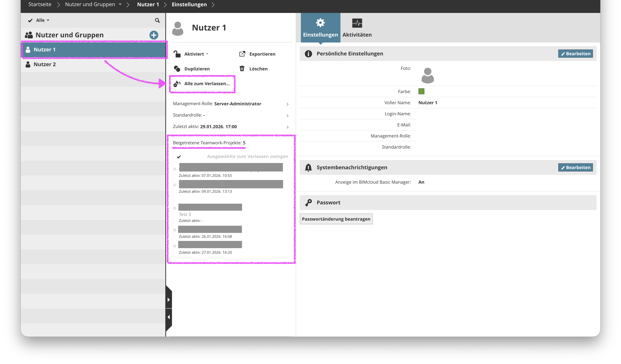This screenshot has height=364, width=621.
Task: Click the green Farbe color swatch
Action: click(x=421, y=91)
